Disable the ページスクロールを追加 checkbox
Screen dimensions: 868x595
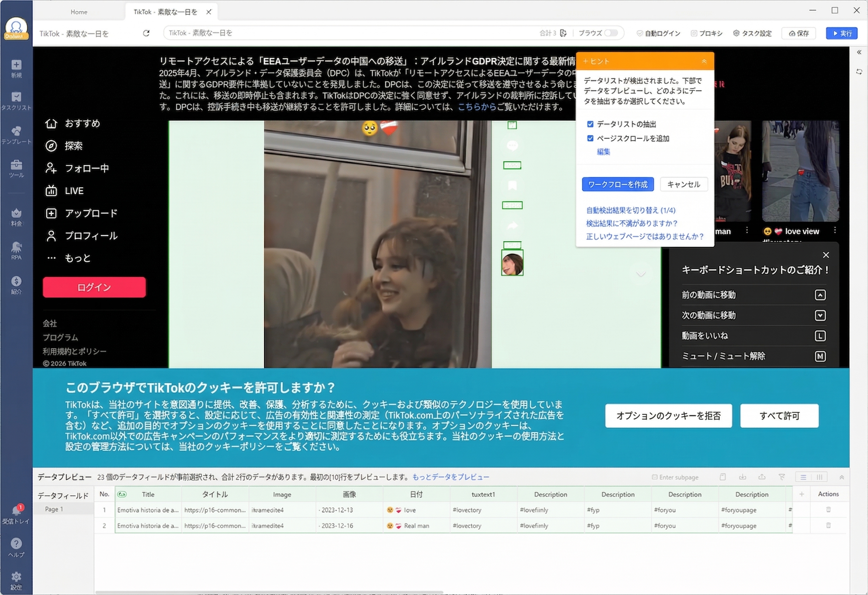(590, 138)
